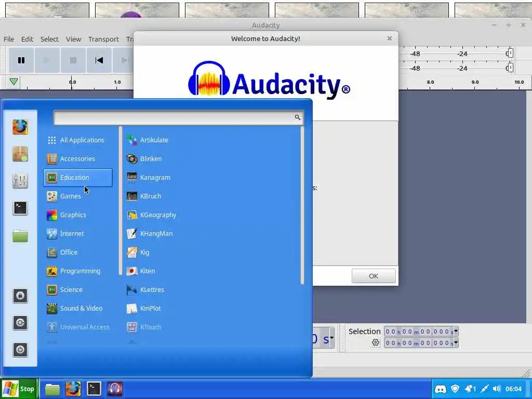Click the Stop start-menu button on taskbar

pos(19,389)
